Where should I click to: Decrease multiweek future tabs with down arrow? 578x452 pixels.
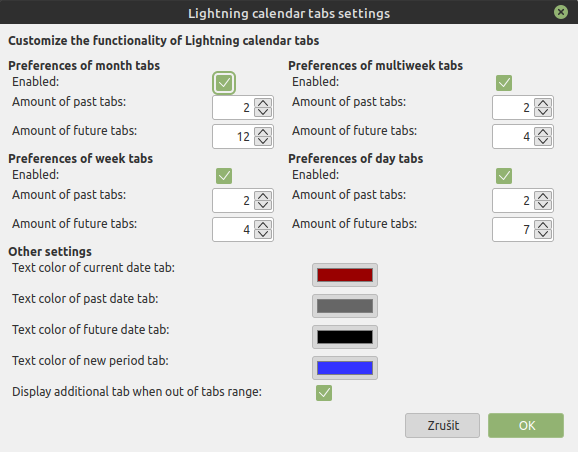pyautogui.click(x=543, y=141)
